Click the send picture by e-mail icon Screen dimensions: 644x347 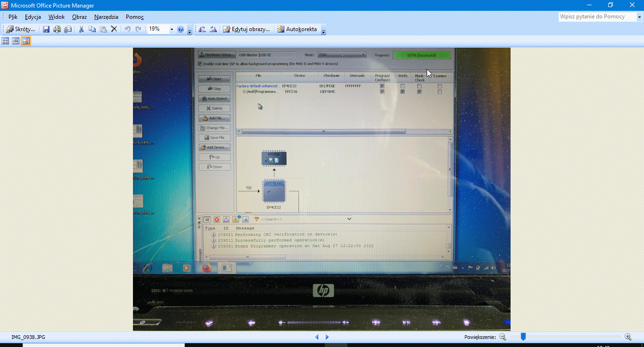click(68, 29)
